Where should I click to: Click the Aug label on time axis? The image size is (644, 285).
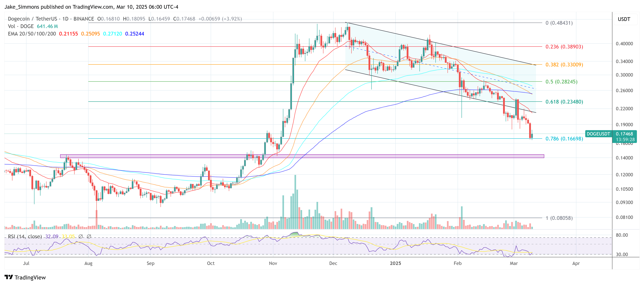point(88,263)
